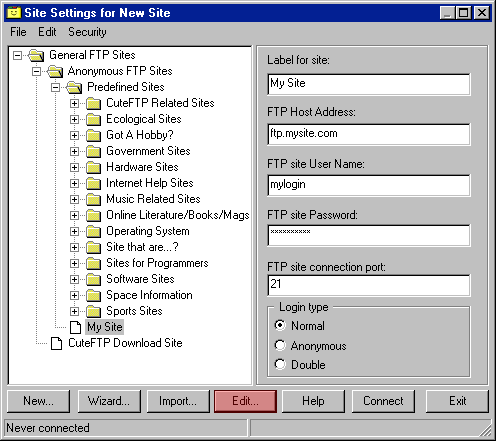Viewport: 496px width, 441px height.
Task: Click the FTP Host Address field
Action: (369, 134)
